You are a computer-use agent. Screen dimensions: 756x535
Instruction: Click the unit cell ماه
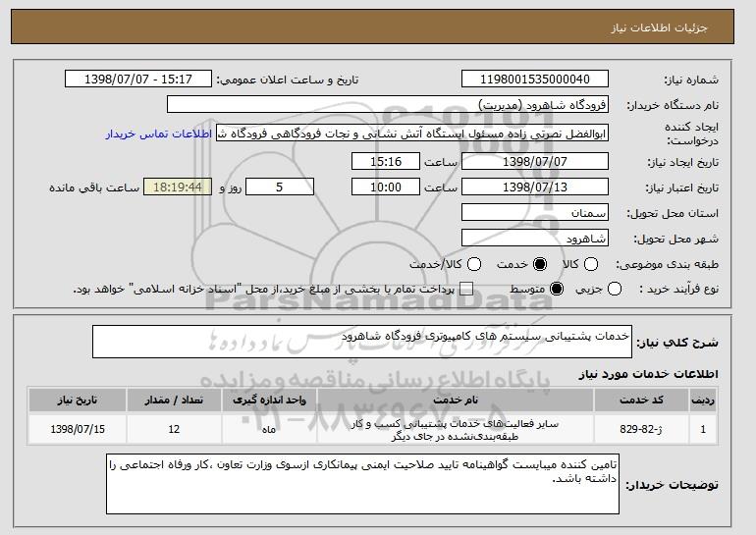(269, 429)
